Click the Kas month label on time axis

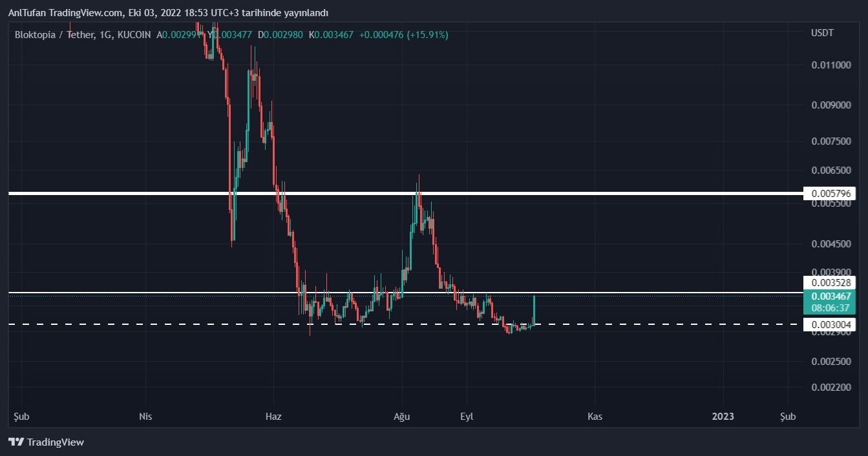tap(595, 417)
